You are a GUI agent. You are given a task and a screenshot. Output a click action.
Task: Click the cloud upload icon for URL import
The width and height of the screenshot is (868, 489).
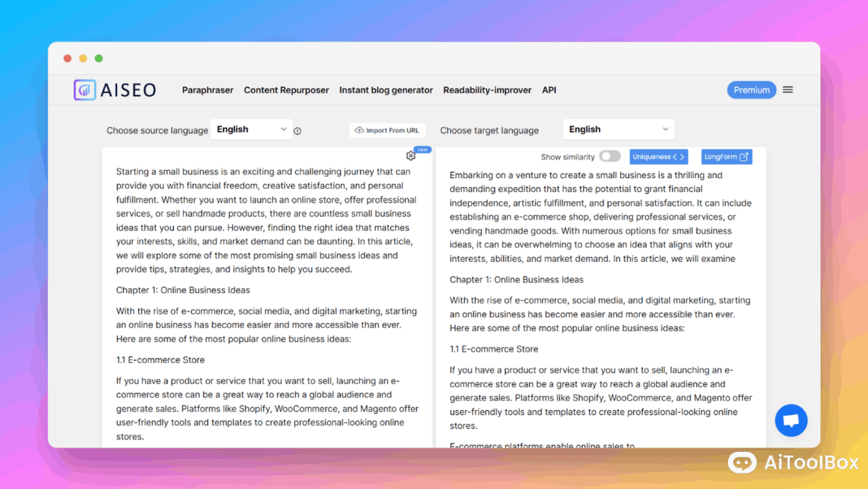click(360, 130)
